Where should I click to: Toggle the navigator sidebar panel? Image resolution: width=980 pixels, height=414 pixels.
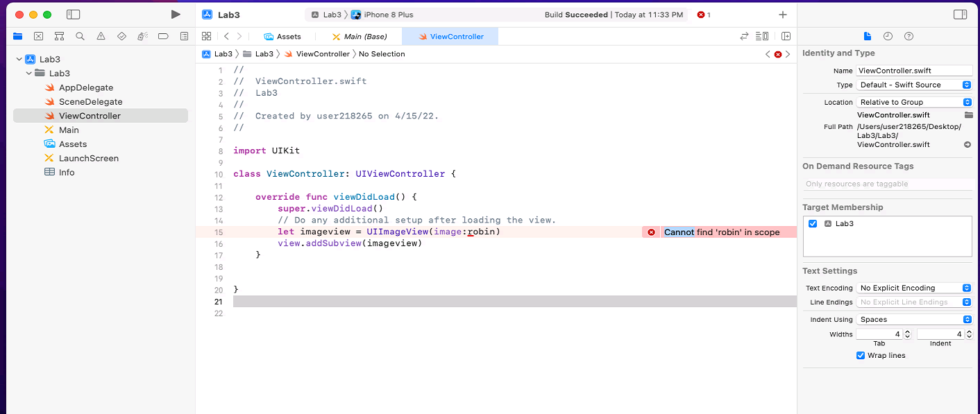(73, 15)
